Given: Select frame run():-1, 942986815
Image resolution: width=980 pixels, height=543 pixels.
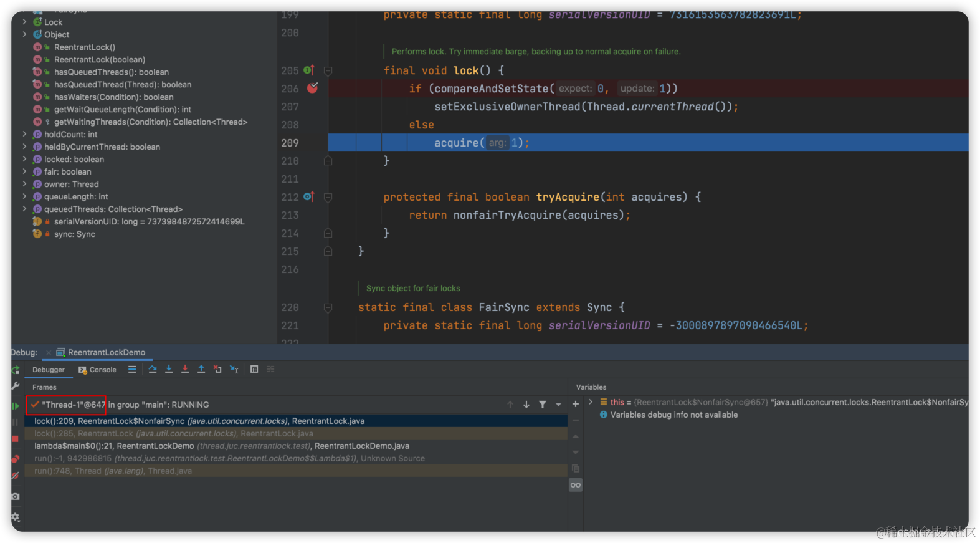Looking at the screenshot, I should [x=296, y=458].
